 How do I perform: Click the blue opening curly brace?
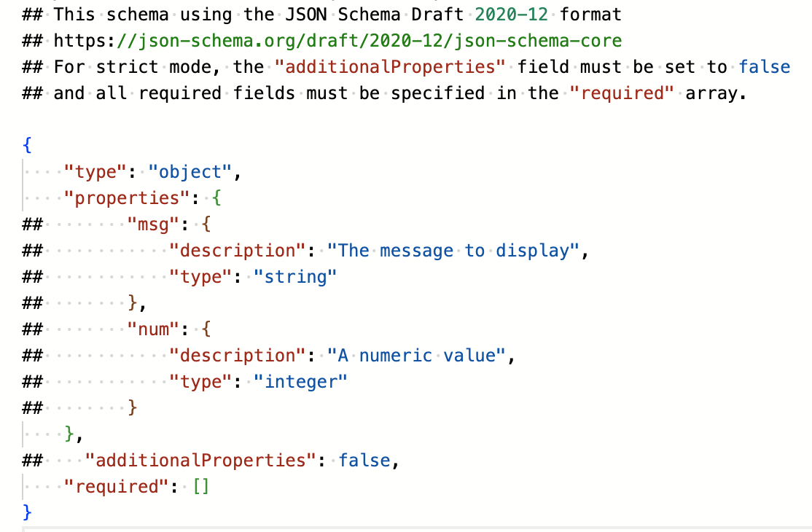(x=28, y=145)
